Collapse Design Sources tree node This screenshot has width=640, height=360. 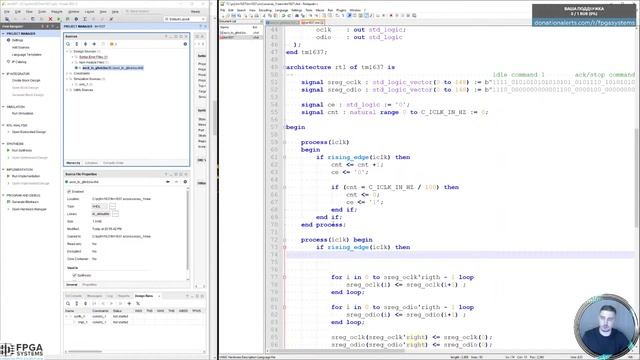point(68,51)
